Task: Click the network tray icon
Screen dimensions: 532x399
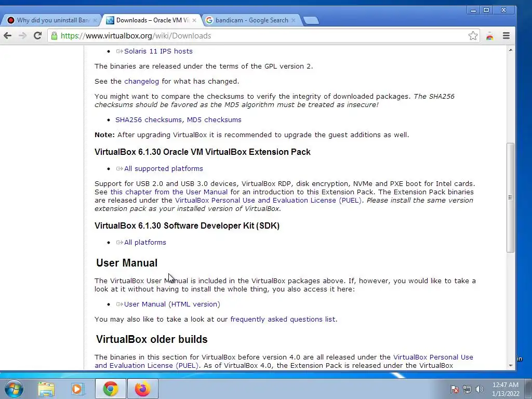Action: [467, 389]
